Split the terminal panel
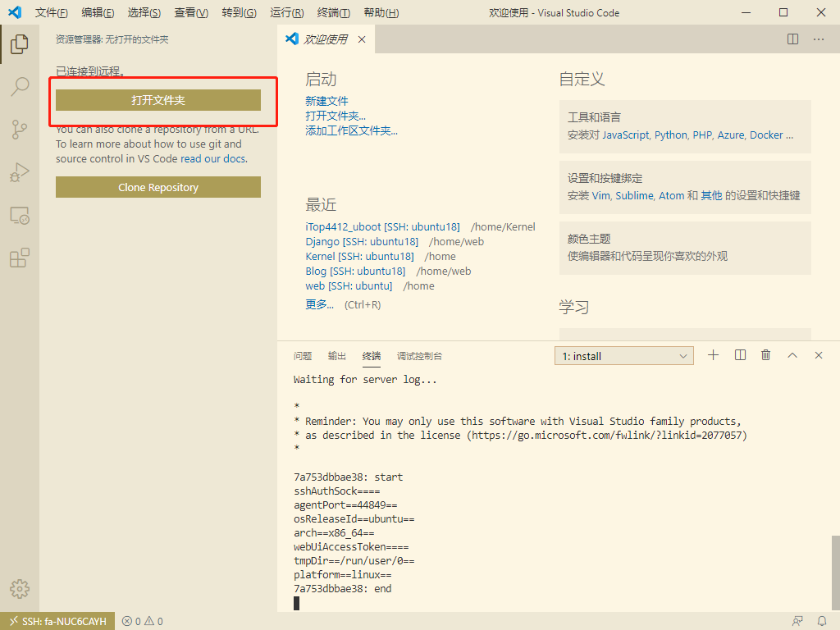The height and width of the screenshot is (630, 840). [x=740, y=355]
